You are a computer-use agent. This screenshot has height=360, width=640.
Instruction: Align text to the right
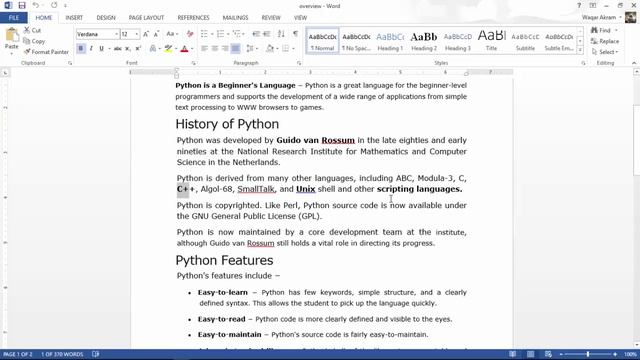click(x=225, y=49)
